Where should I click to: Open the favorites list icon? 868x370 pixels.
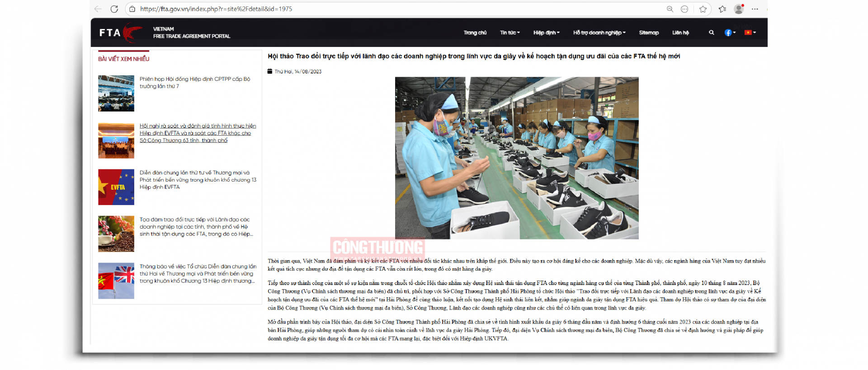pyautogui.click(x=722, y=9)
